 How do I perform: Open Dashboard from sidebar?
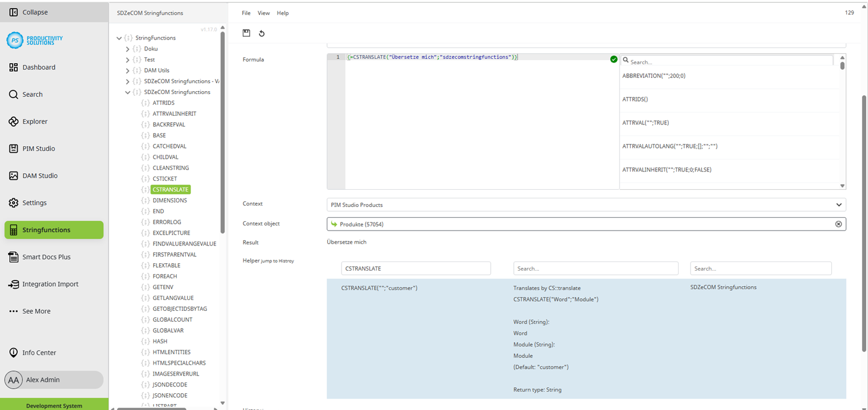coord(39,67)
